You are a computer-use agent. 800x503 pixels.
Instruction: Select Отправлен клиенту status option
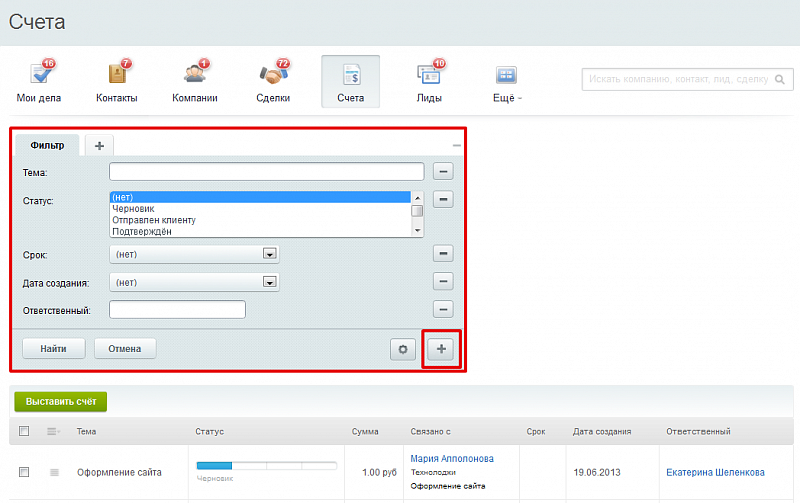(x=260, y=220)
